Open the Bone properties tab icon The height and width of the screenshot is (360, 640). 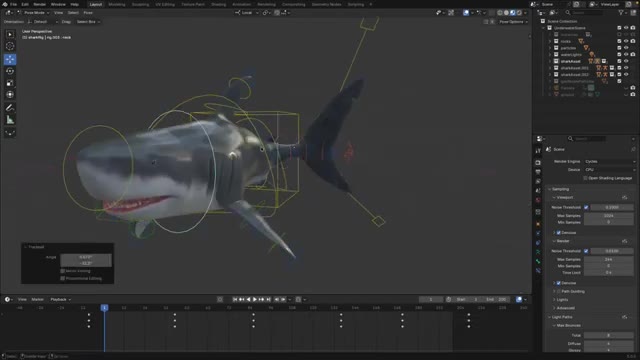[x=538, y=261]
